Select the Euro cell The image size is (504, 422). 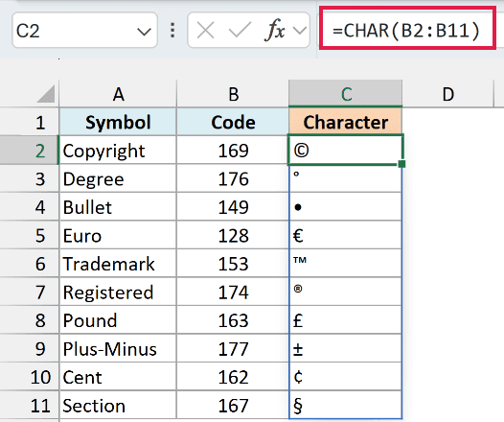[x=118, y=235]
